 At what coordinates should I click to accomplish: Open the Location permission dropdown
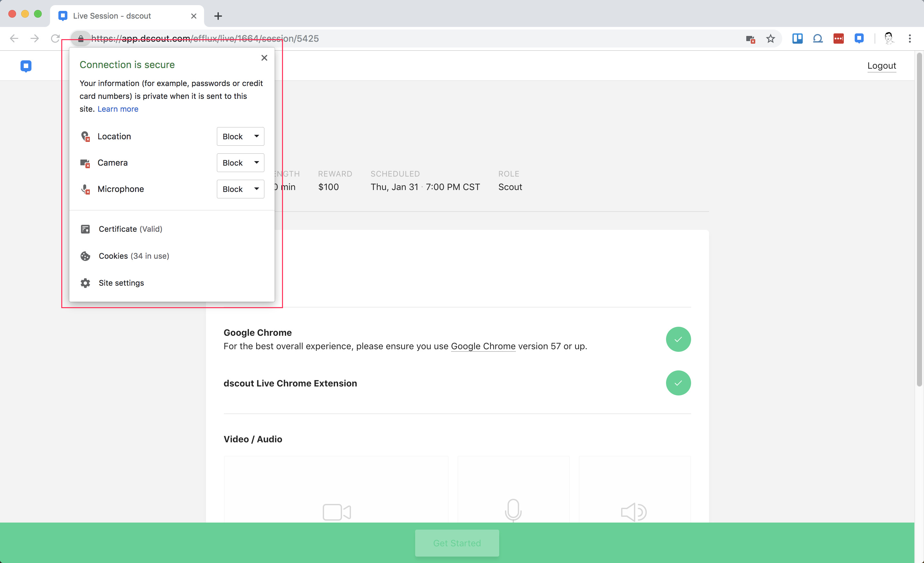[x=240, y=136]
